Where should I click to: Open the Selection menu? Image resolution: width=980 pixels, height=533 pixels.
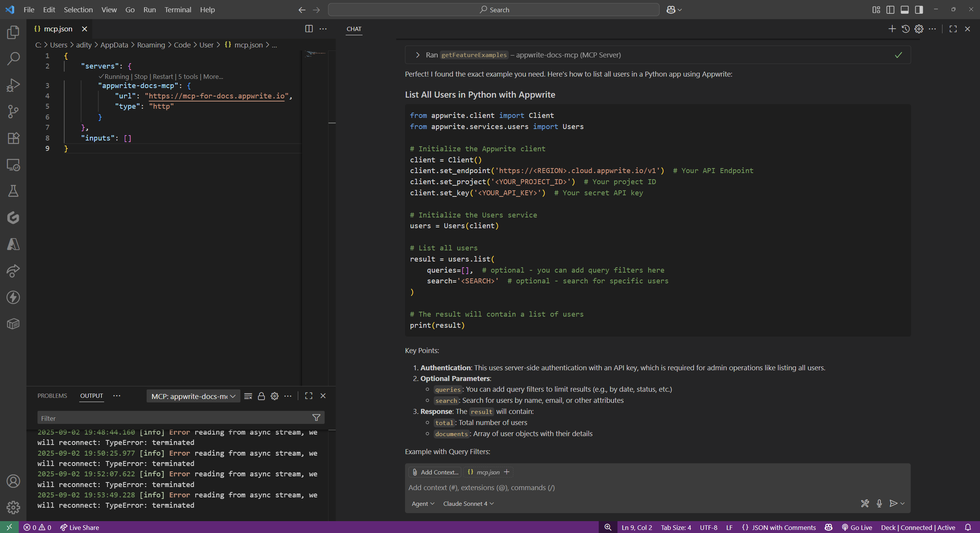coord(78,10)
